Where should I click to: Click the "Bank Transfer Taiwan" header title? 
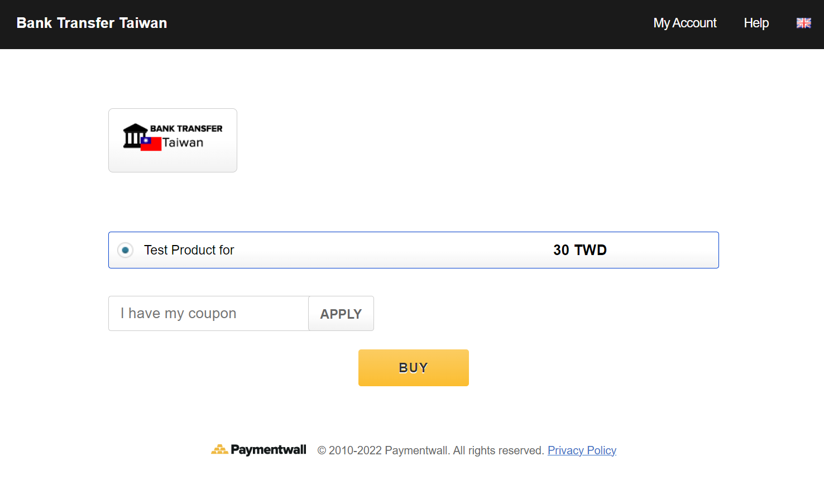pyautogui.click(x=92, y=23)
